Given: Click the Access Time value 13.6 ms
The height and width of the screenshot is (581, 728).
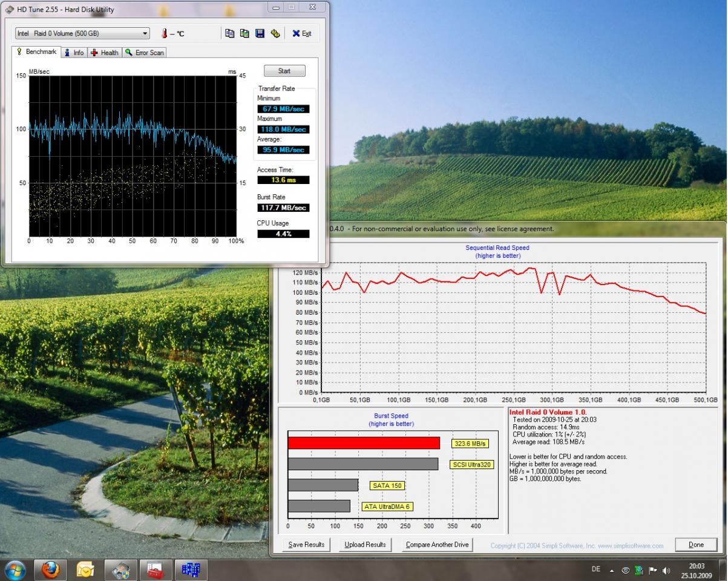Looking at the screenshot, I should pos(283,180).
